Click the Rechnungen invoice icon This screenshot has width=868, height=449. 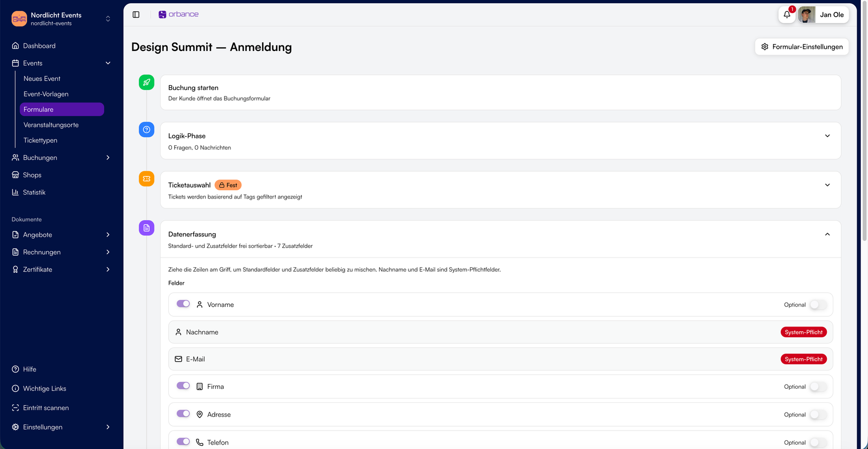[x=15, y=252]
